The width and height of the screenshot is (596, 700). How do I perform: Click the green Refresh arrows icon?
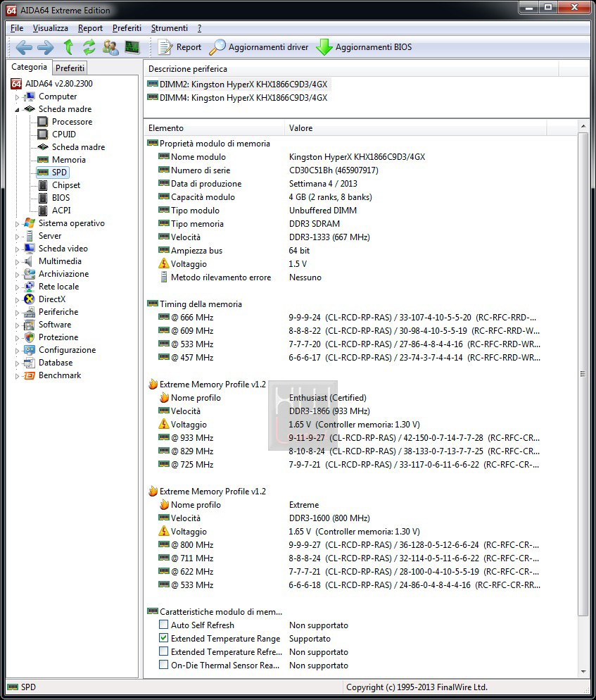coord(89,47)
